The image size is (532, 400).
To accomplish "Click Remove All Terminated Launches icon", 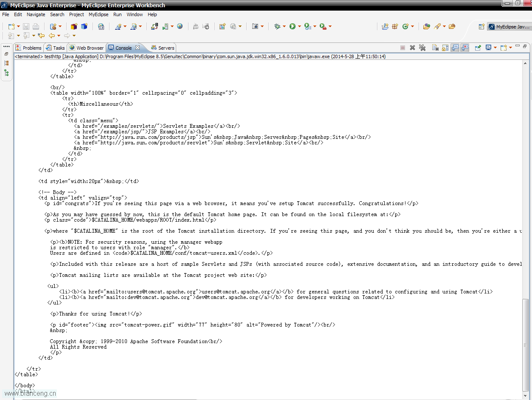I will tap(422, 48).
